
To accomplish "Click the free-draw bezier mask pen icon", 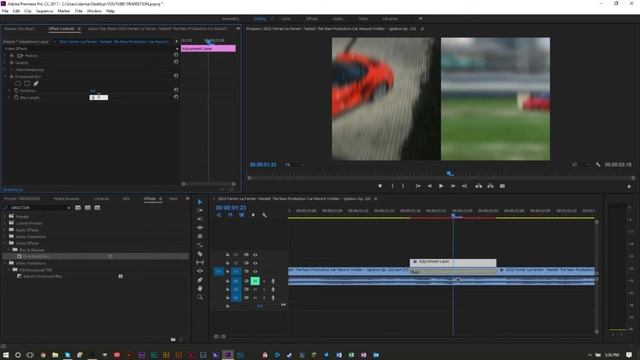I will pos(36,83).
